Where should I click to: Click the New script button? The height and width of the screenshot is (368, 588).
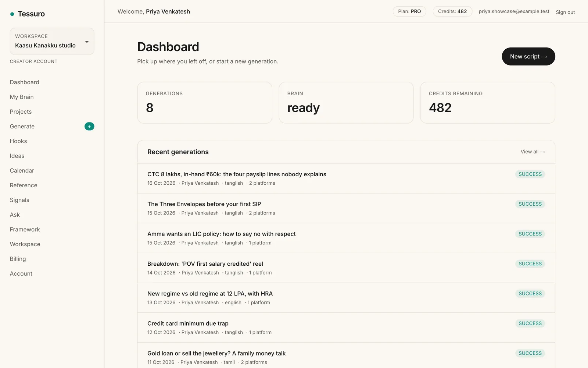[x=528, y=56]
